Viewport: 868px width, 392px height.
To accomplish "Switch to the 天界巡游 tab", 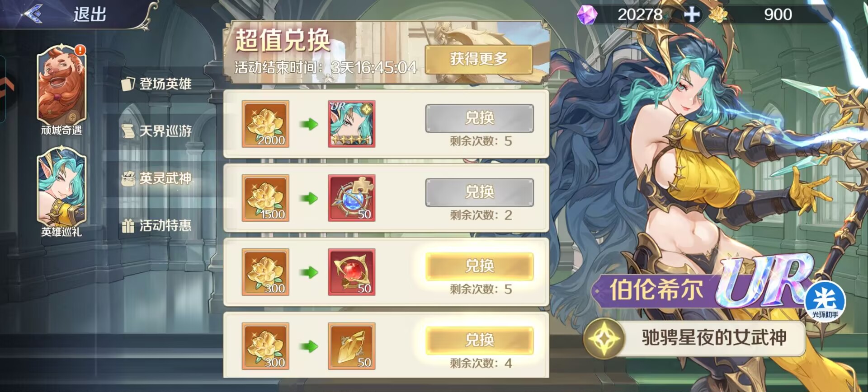I will click(x=157, y=131).
